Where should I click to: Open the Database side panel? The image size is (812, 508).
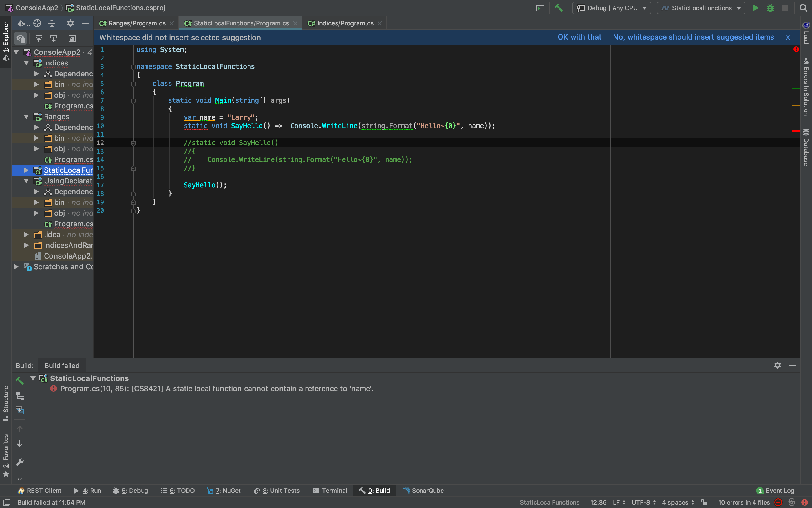806,147
